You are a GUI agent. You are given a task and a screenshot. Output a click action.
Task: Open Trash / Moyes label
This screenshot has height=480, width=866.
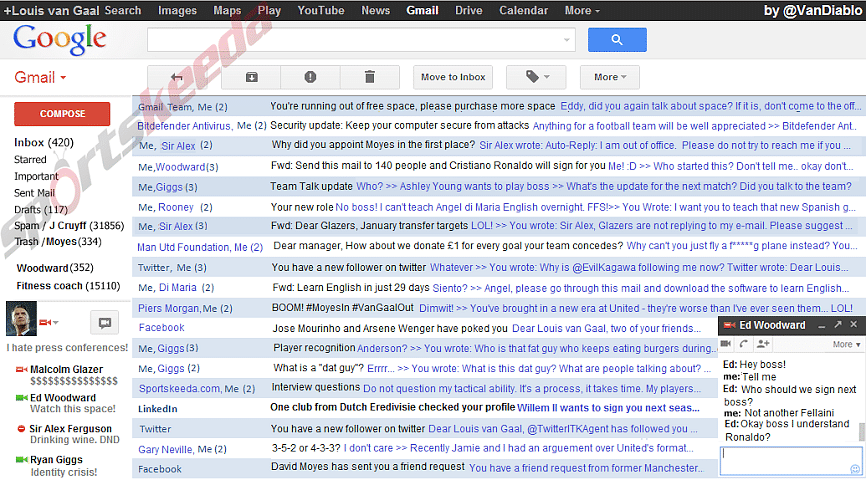58,241
